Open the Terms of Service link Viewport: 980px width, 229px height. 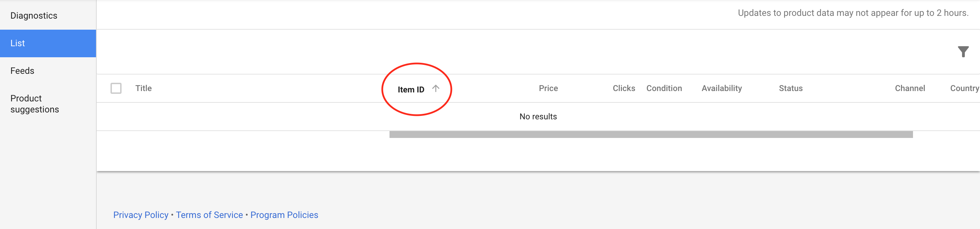point(209,215)
